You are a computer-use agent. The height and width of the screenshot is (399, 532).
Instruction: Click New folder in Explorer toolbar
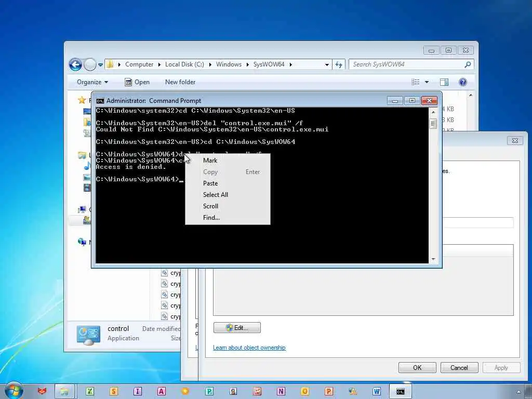tap(180, 82)
